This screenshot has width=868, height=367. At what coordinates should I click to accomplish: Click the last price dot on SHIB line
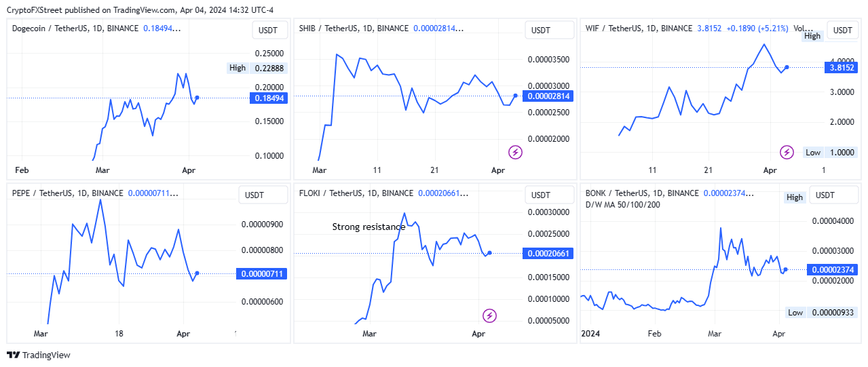[x=516, y=96]
